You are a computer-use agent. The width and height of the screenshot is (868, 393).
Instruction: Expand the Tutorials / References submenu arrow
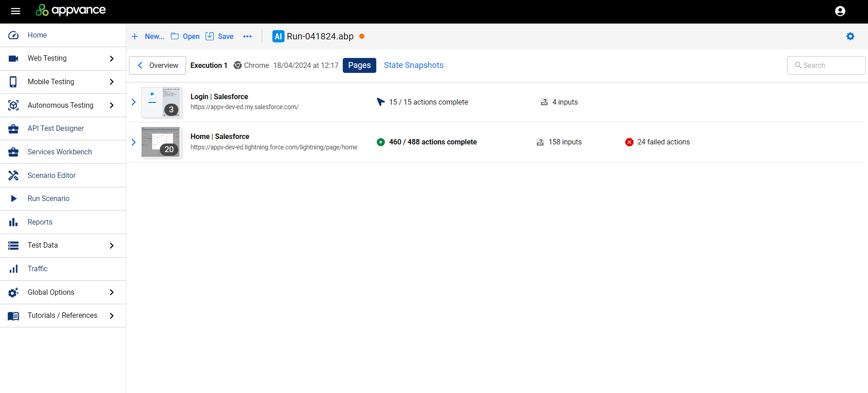pyautogui.click(x=111, y=316)
